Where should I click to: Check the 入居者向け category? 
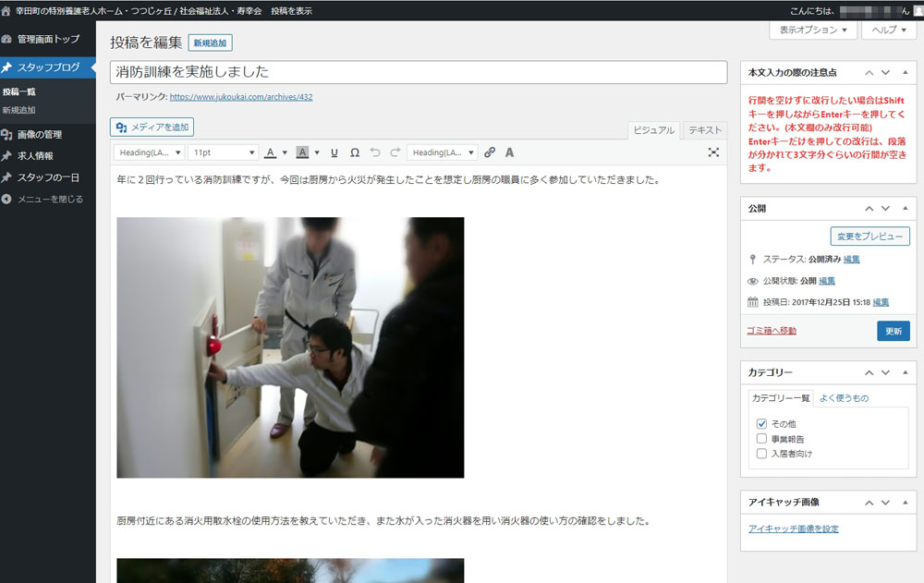pos(761,454)
